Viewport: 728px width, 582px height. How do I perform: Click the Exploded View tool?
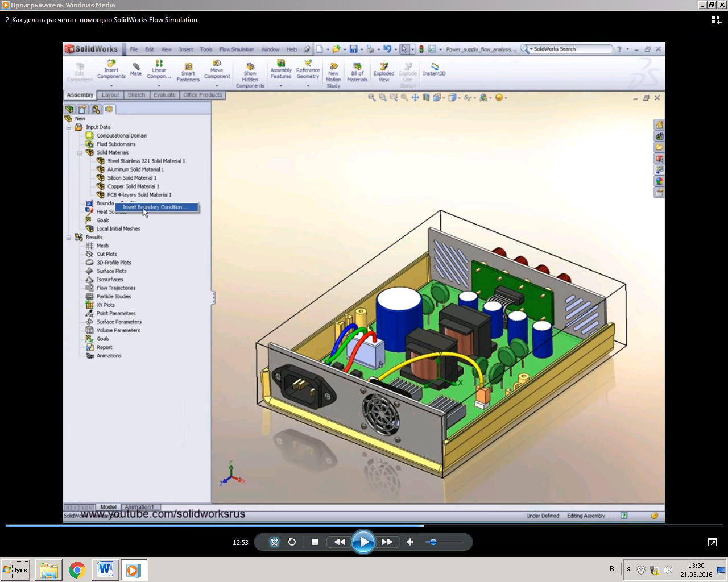click(x=384, y=72)
